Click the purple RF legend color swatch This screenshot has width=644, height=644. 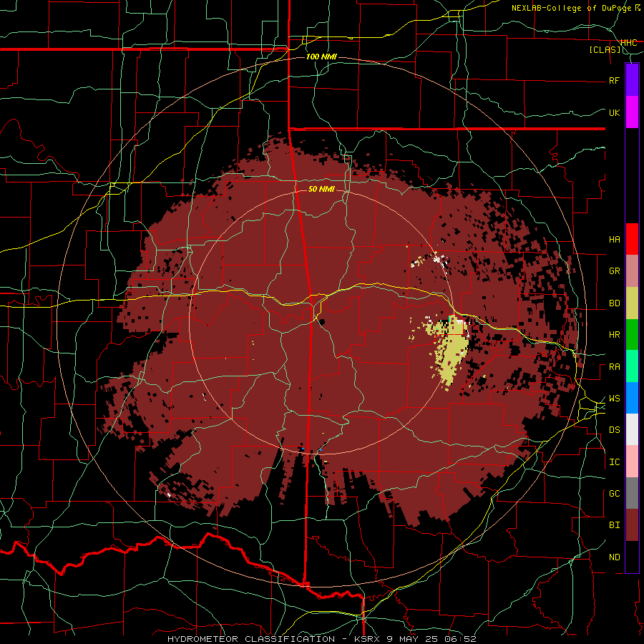pyautogui.click(x=632, y=79)
